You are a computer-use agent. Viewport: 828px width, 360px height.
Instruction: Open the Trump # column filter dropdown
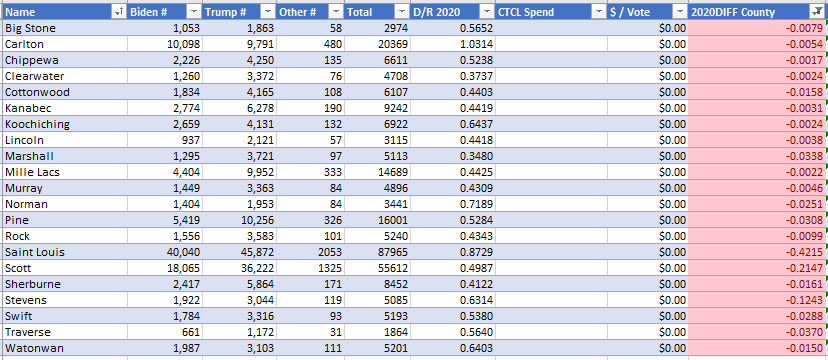click(268, 12)
